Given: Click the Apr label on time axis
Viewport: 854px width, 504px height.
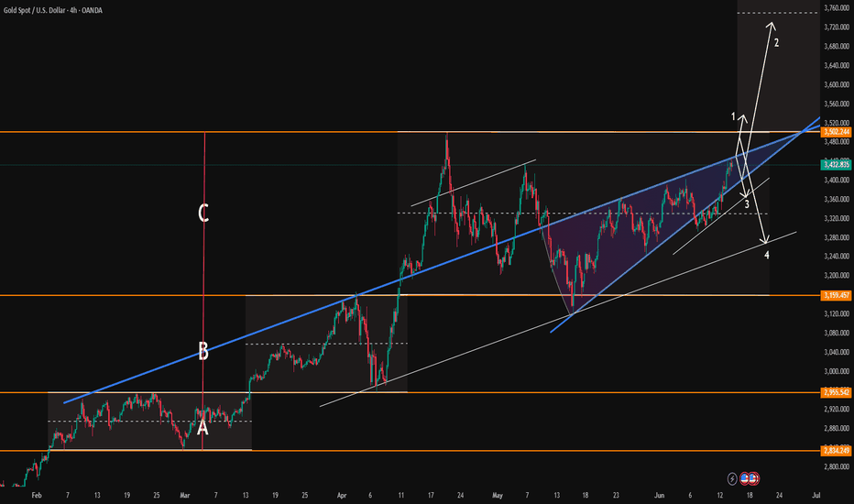Looking at the screenshot, I should pyautogui.click(x=342, y=495).
